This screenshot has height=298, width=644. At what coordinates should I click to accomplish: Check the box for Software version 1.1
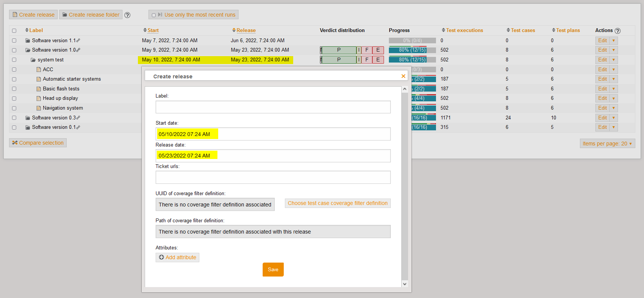point(14,41)
